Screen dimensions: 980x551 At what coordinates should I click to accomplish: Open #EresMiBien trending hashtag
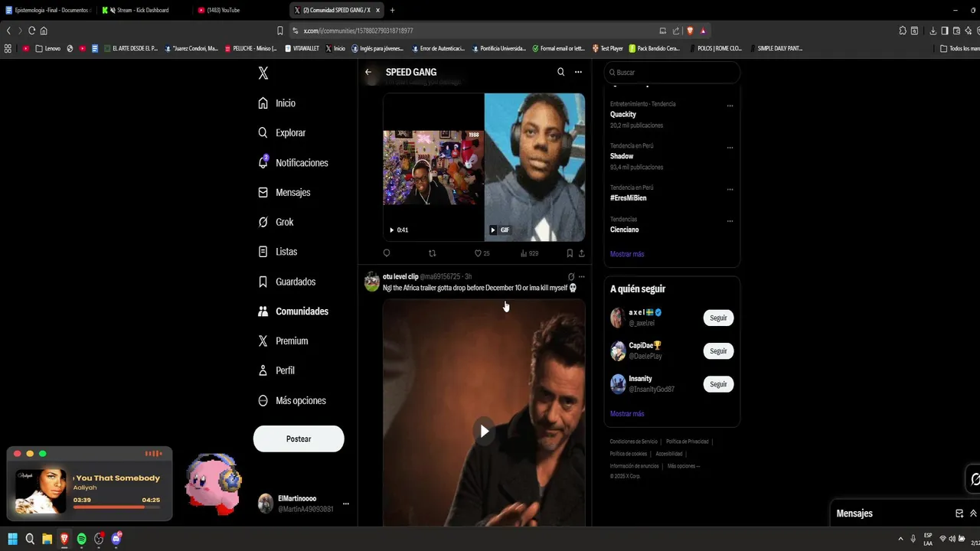coord(629,198)
